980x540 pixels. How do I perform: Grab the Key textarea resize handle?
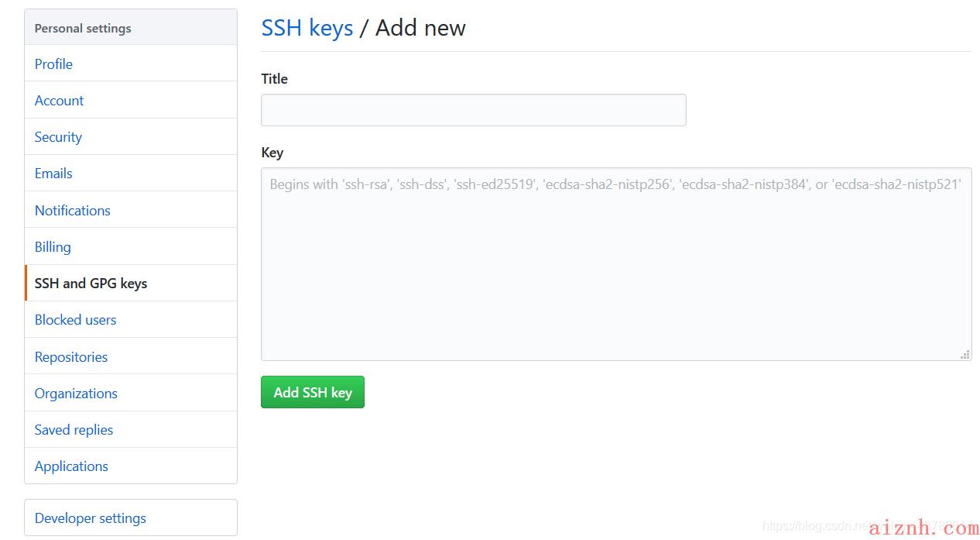point(965,354)
